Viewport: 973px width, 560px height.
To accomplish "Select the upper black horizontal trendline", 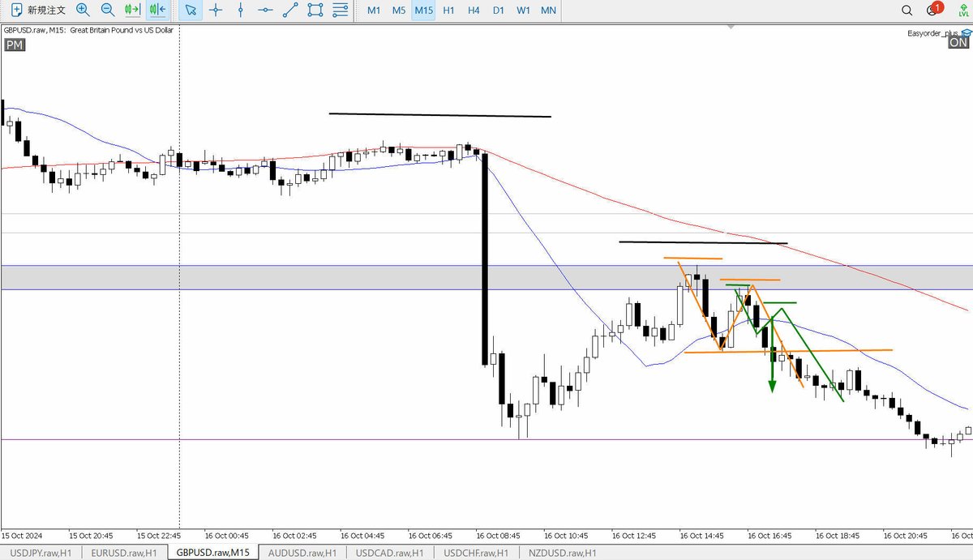I will click(439, 115).
